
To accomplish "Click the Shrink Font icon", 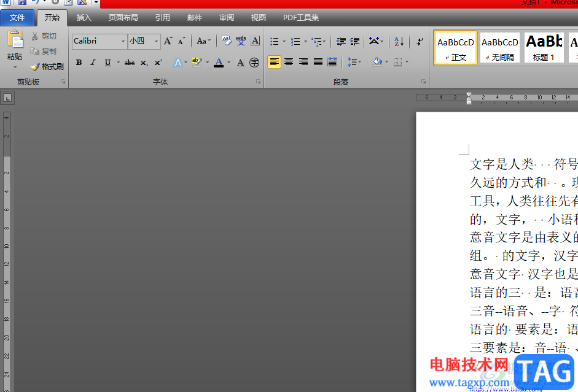I will coord(181,41).
